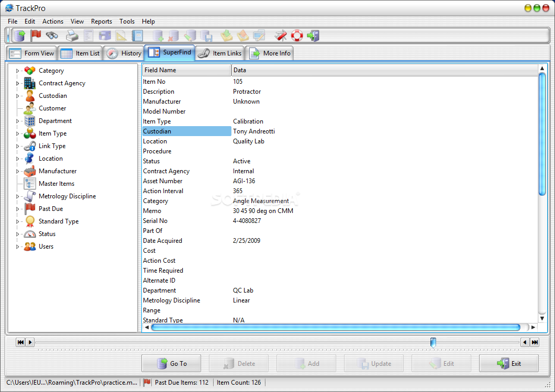Click the Item Type colored balls icon
Viewport: 555px width, 392px height.
(30, 133)
